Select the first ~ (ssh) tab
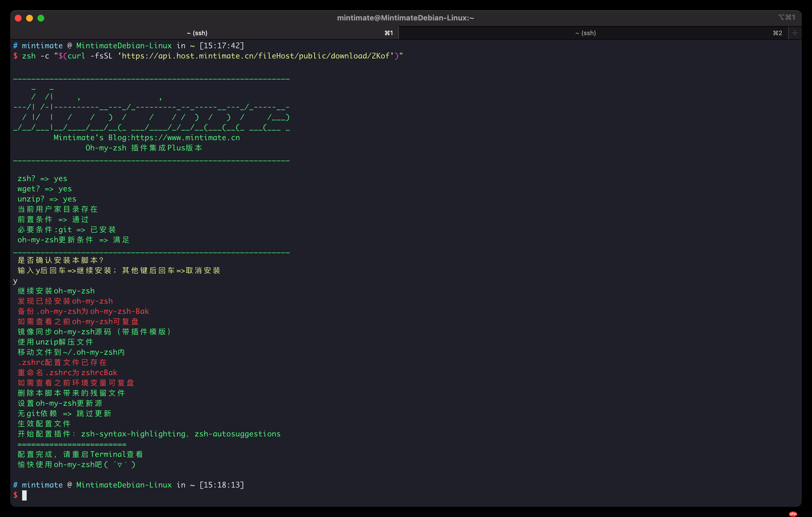 point(197,33)
